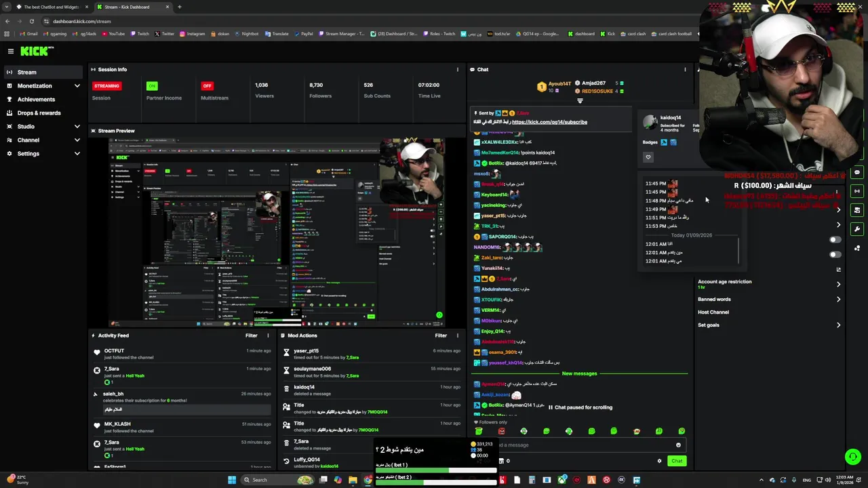The image size is (868, 488).
Task: Click OCTFUT in Activity Feed
Action: coord(114,351)
